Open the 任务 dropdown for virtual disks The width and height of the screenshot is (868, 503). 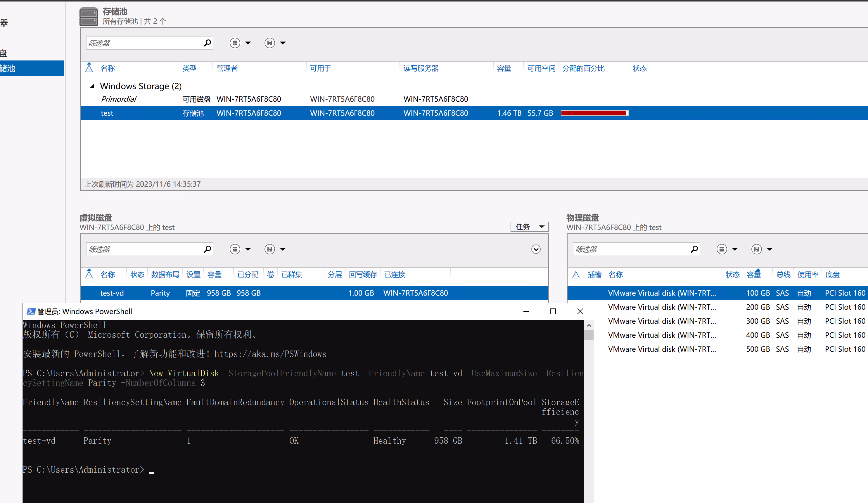pyautogui.click(x=529, y=227)
